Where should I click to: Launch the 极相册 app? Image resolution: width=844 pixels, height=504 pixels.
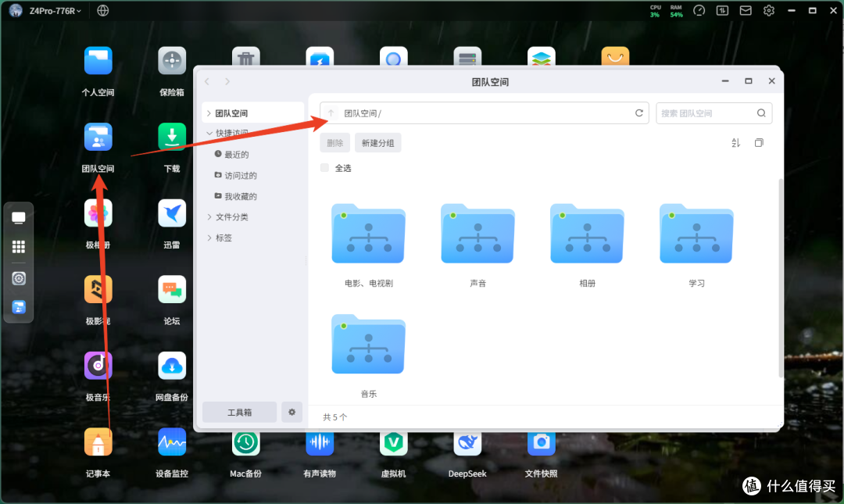98,213
